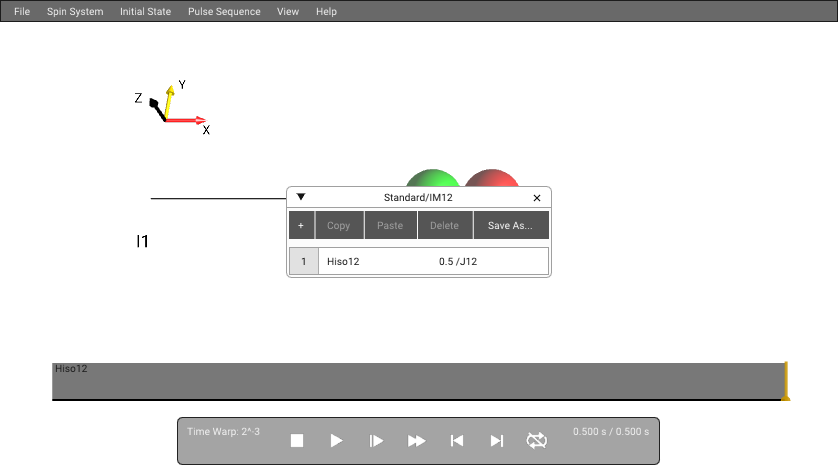Open the Help menu
Screen dimensions: 838x465
tap(326, 11)
